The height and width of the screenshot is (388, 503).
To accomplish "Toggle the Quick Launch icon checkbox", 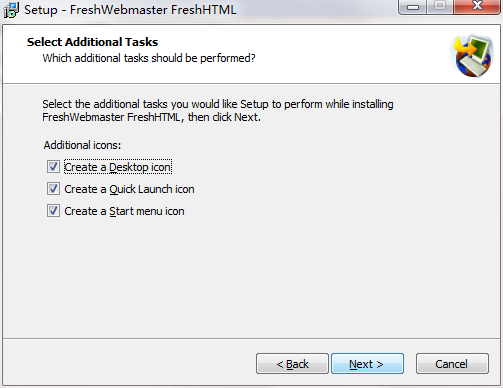I will point(53,189).
